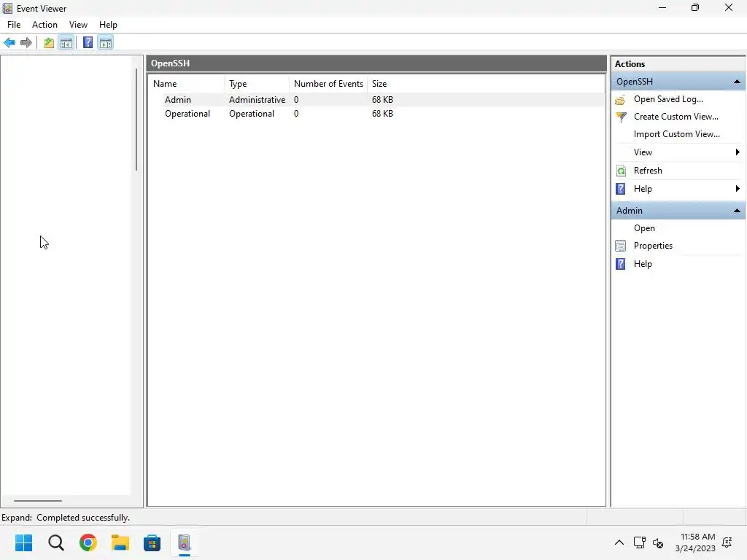Go forward using the Forward arrow
This screenshot has width=747, height=560.
coord(26,43)
